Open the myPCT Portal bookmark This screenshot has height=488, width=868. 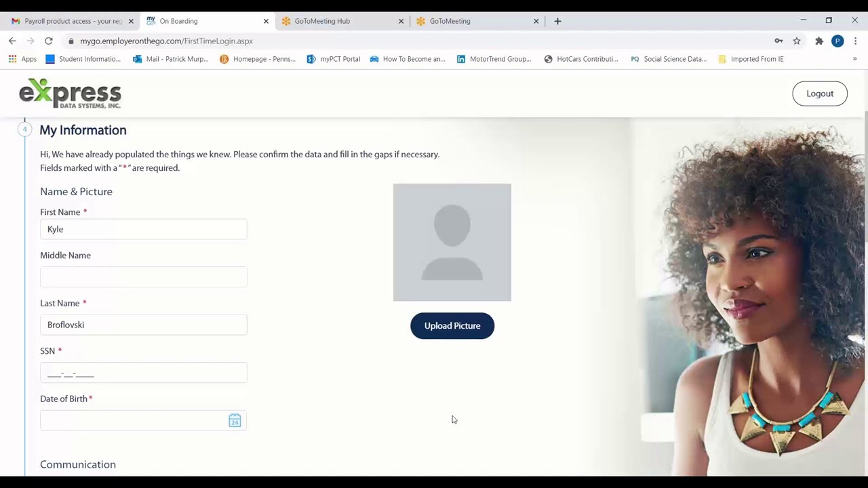(x=333, y=59)
